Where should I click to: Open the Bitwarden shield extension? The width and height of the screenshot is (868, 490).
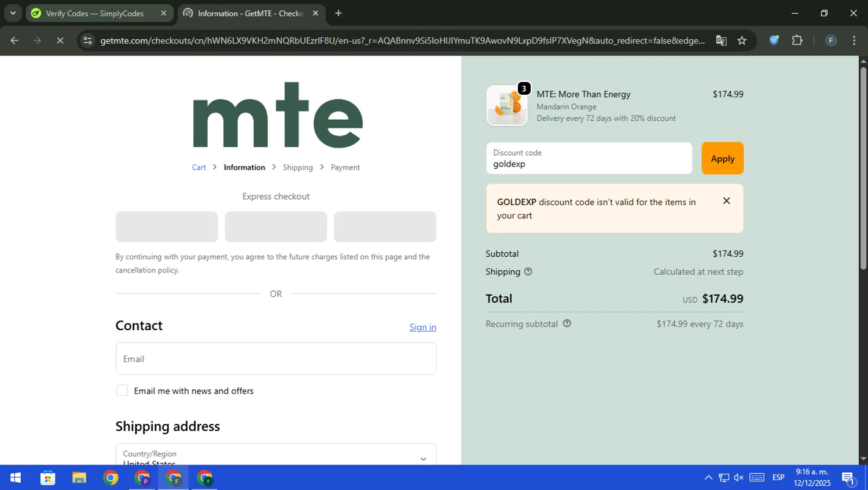click(x=774, y=40)
